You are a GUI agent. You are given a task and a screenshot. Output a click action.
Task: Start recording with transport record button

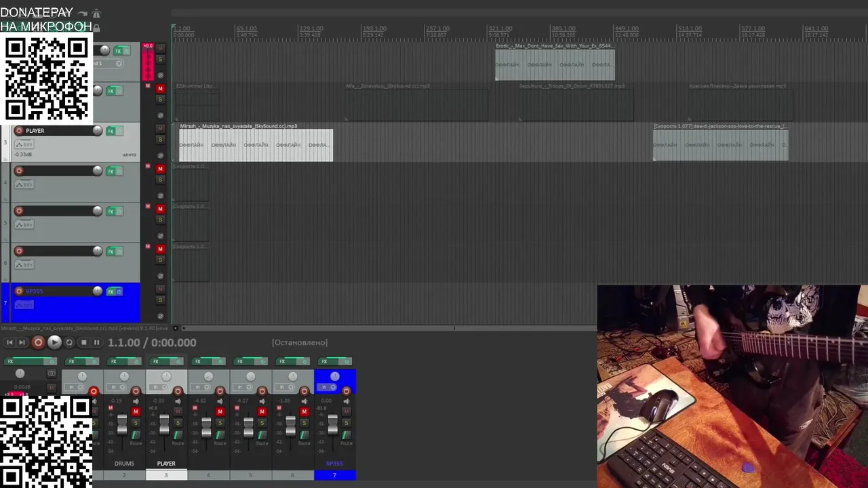(38, 343)
